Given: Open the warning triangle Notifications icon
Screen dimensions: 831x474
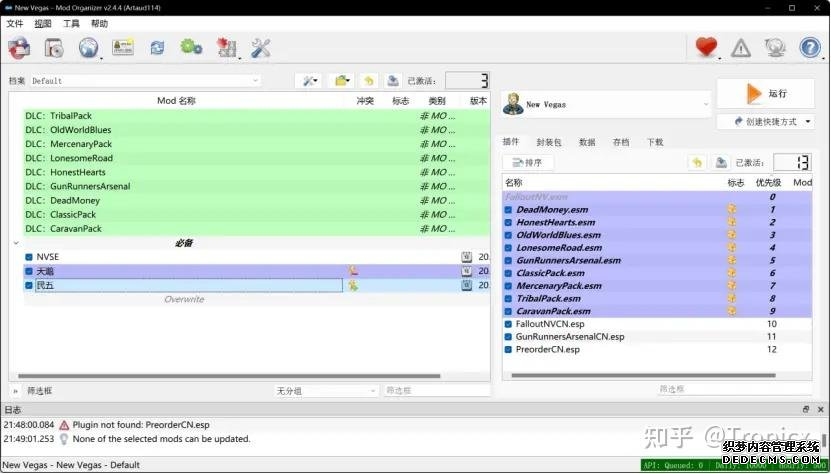Looking at the screenshot, I should pos(741,47).
